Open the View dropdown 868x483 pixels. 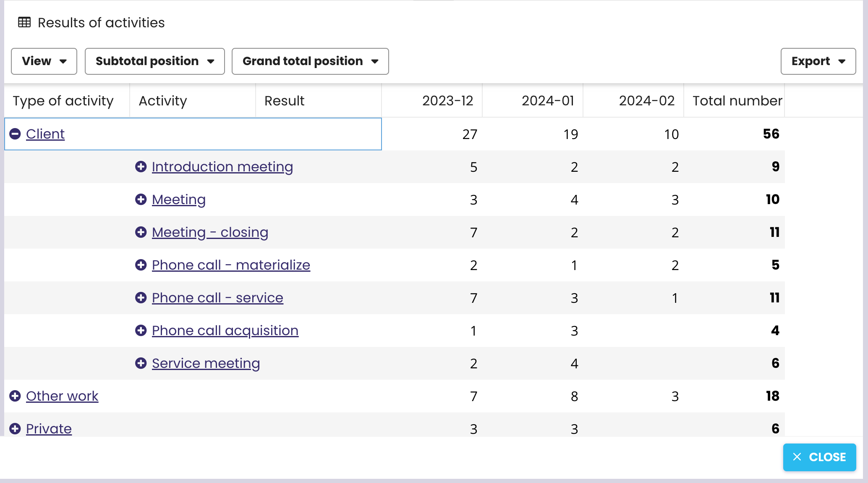pyautogui.click(x=44, y=61)
